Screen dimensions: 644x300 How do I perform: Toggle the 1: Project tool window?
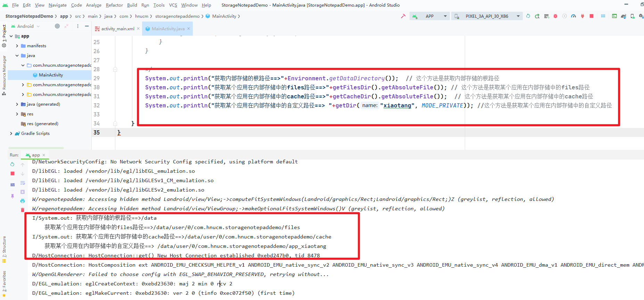click(x=4, y=36)
